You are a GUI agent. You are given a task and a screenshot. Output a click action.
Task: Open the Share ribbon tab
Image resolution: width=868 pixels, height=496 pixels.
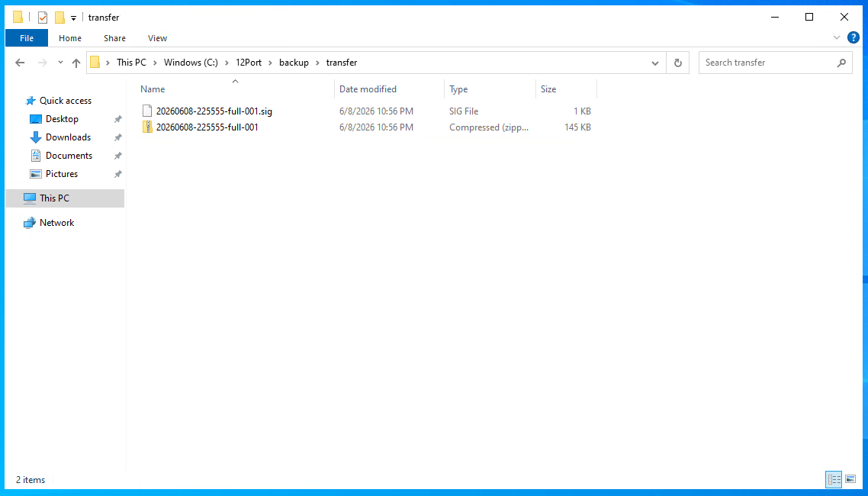(x=114, y=38)
